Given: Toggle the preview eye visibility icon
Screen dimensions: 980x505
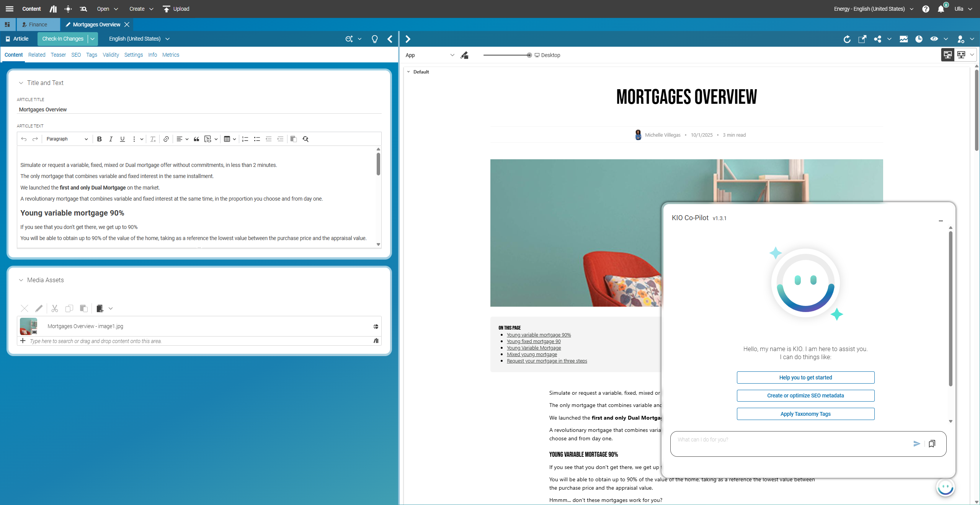Looking at the screenshot, I should (x=934, y=39).
